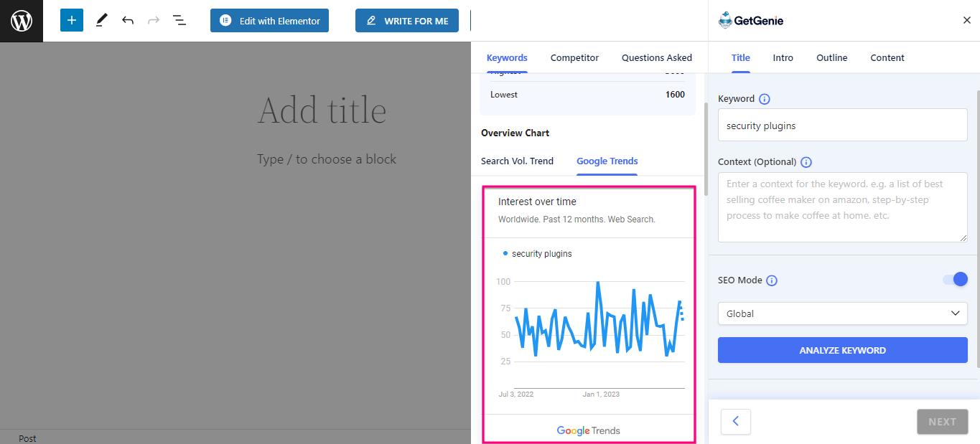Image resolution: width=980 pixels, height=444 pixels.
Task: Open the Outline tab
Action: 832,58
